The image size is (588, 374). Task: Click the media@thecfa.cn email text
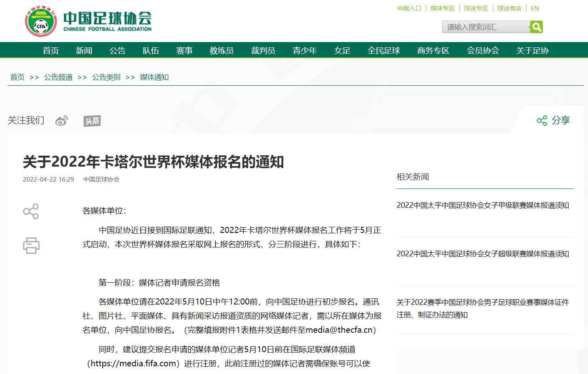click(x=339, y=330)
